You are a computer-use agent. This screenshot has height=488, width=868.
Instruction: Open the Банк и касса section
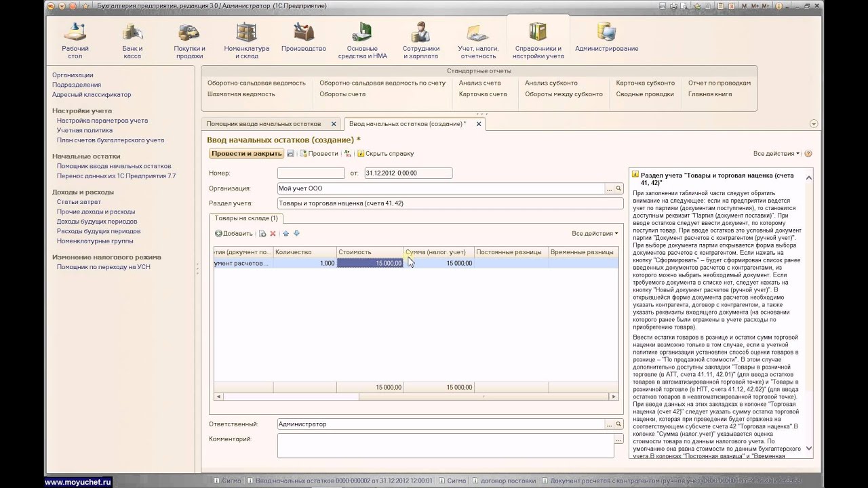pos(132,41)
